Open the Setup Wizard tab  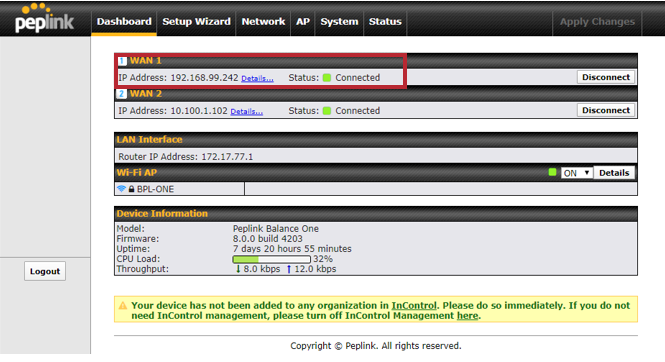196,22
